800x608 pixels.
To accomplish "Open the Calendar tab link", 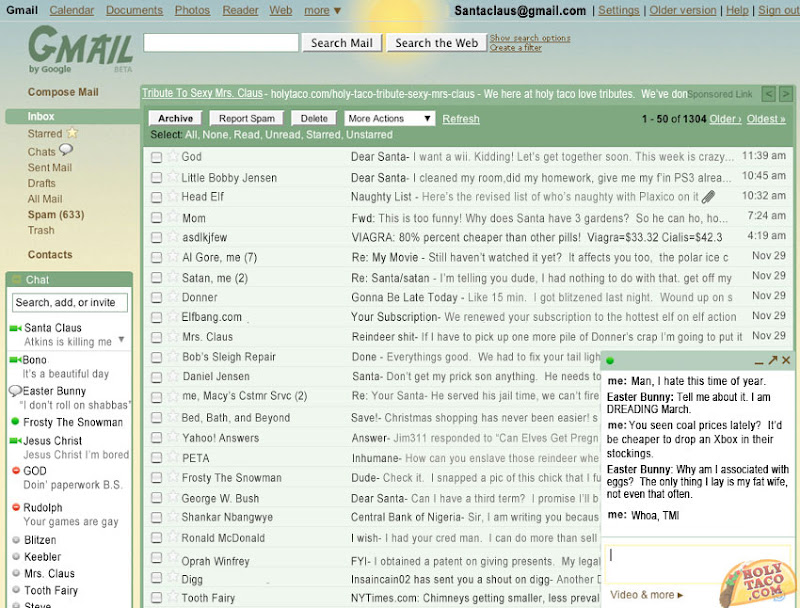I will [x=71, y=10].
